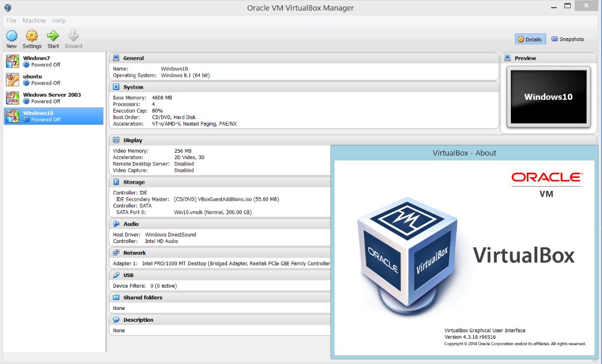Click the New virtual machine icon
This screenshot has height=364, width=602.
12,36
